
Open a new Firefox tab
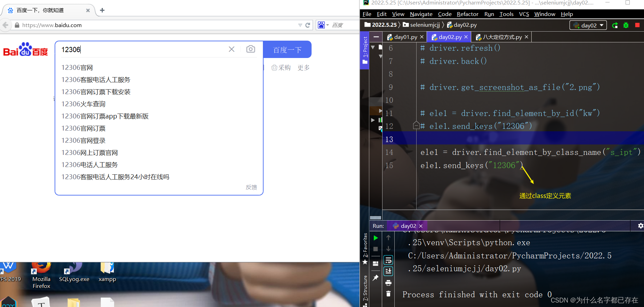102,10
